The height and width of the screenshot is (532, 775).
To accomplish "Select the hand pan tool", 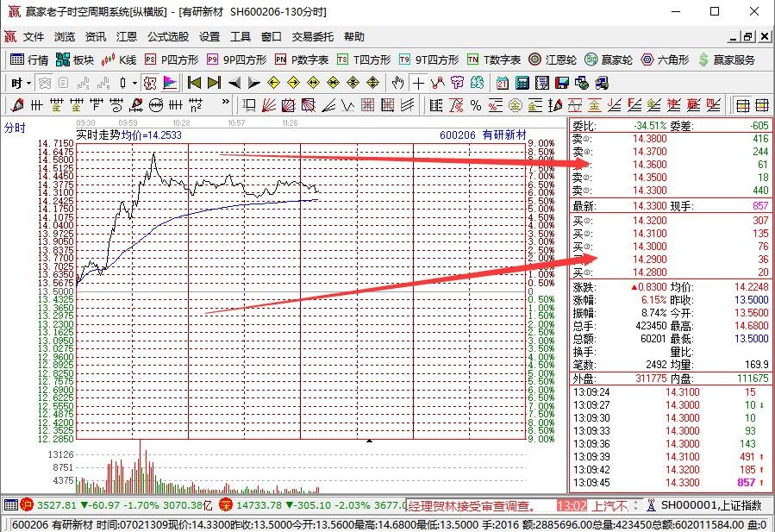I will (x=398, y=83).
